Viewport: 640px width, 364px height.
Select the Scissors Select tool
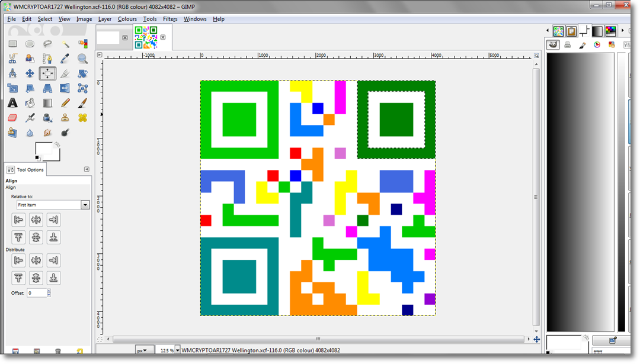click(x=12, y=59)
